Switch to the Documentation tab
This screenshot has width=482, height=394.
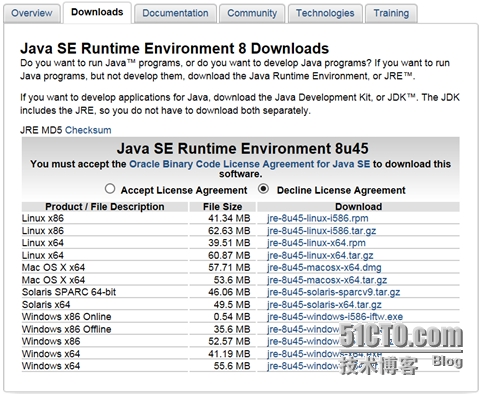tap(175, 13)
